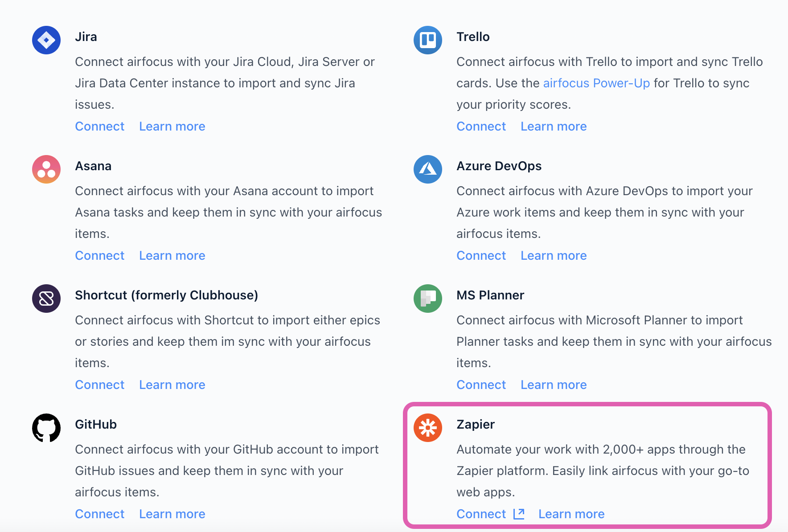This screenshot has width=788, height=532.
Task: Open Learn more for Trello
Action: [554, 127]
